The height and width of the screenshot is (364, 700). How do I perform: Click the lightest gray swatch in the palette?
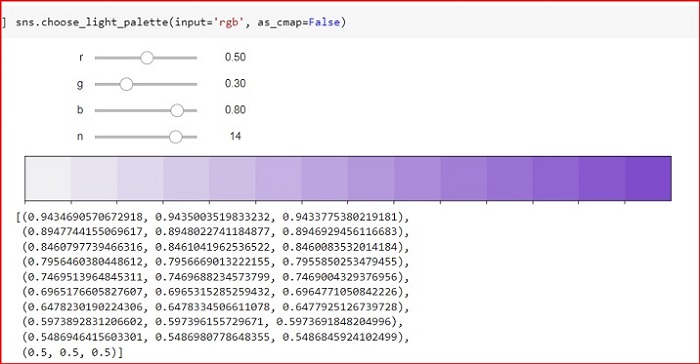(48, 178)
